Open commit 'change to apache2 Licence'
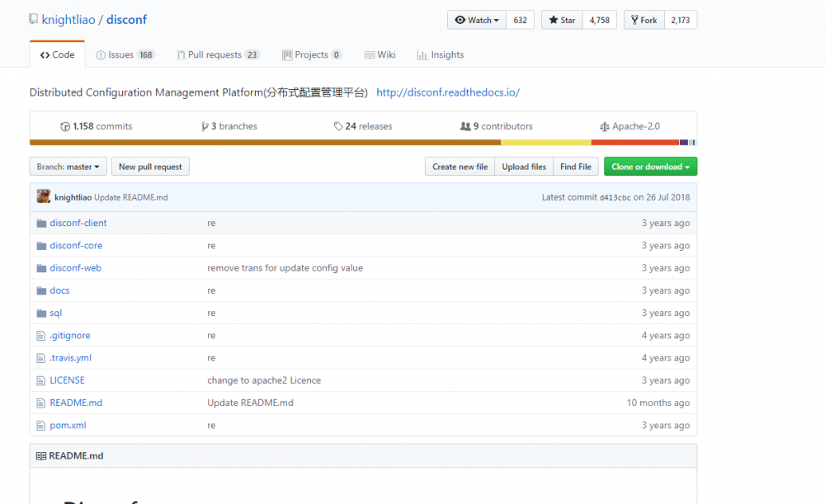The height and width of the screenshot is (504, 825). click(264, 380)
